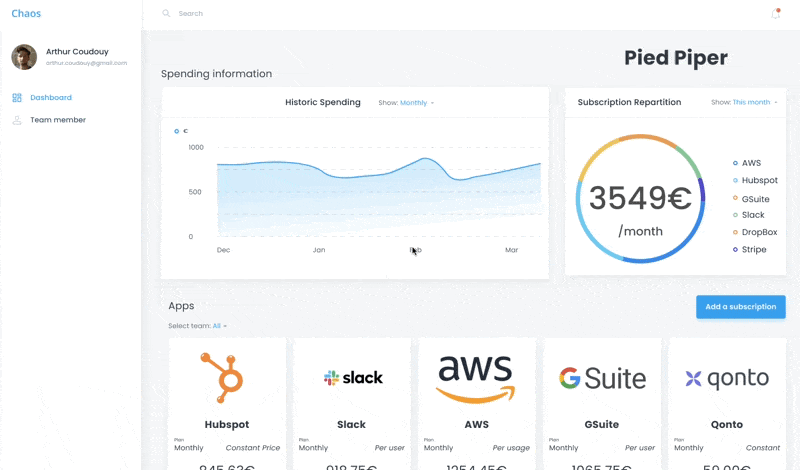Click the Team member person icon
This screenshot has width=800, height=470.
17,120
